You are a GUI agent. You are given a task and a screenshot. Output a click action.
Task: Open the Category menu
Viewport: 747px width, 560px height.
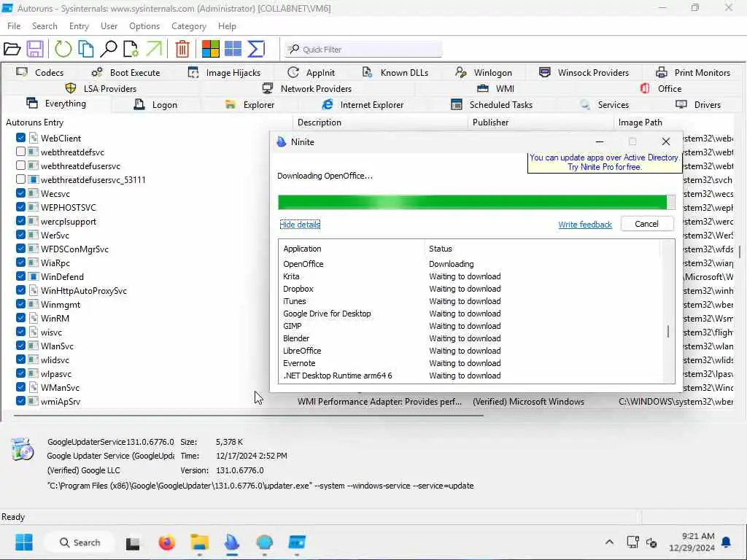click(189, 26)
